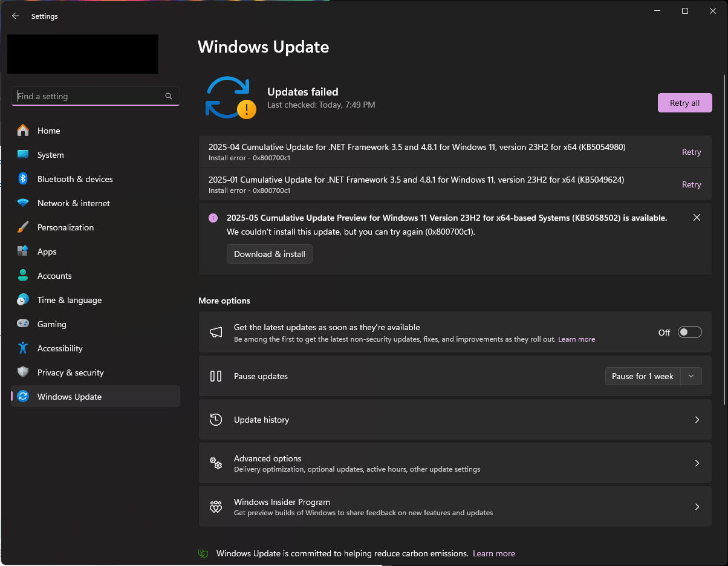
Task: Click the Updates failed status text
Action: point(303,92)
